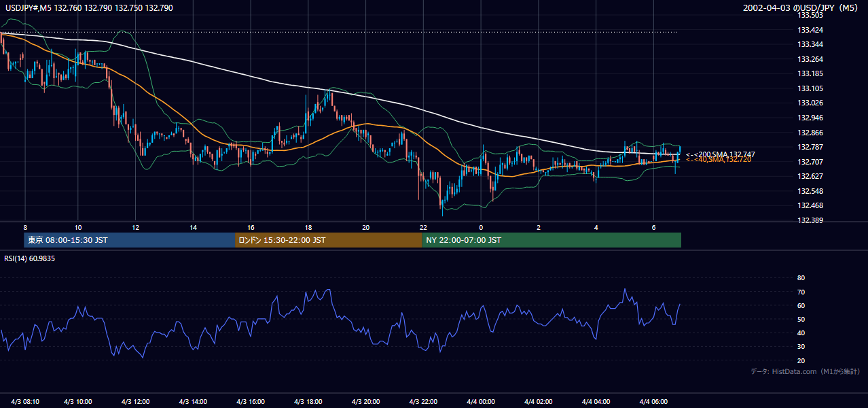Click the 133.503 price axis label
The width and height of the screenshot is (868, 408).
(810, 15)
